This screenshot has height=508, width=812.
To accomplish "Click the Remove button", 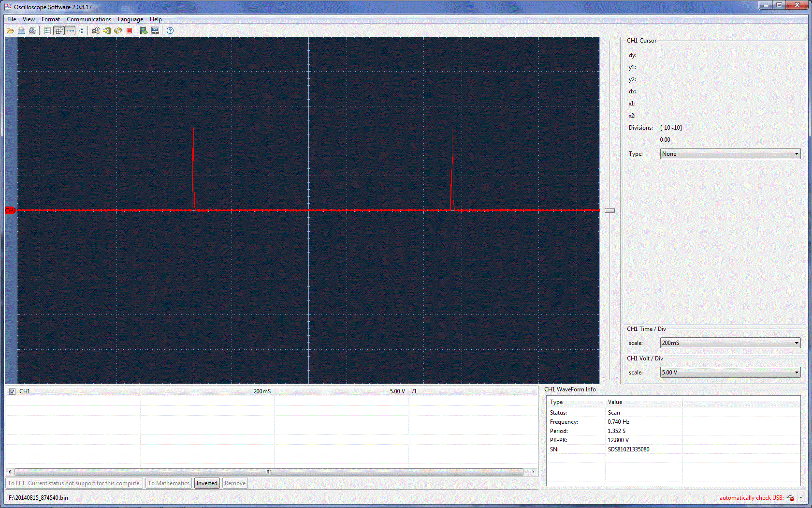I will click(x=235, y=483).
